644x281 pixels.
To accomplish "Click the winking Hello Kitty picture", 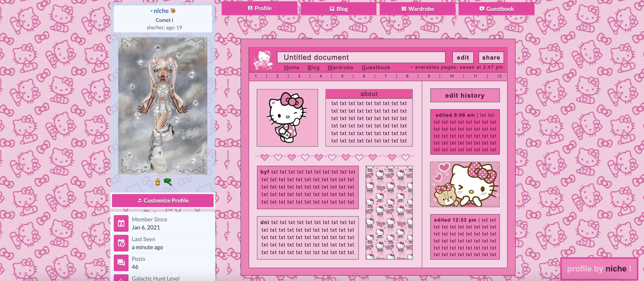I will (x=287, y=118).
